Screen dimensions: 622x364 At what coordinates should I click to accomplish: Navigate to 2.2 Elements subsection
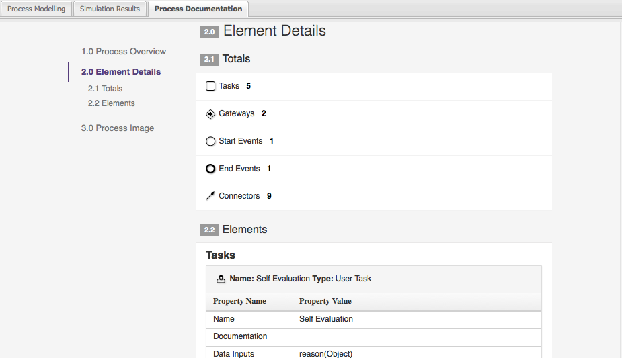tap(111, 103)
